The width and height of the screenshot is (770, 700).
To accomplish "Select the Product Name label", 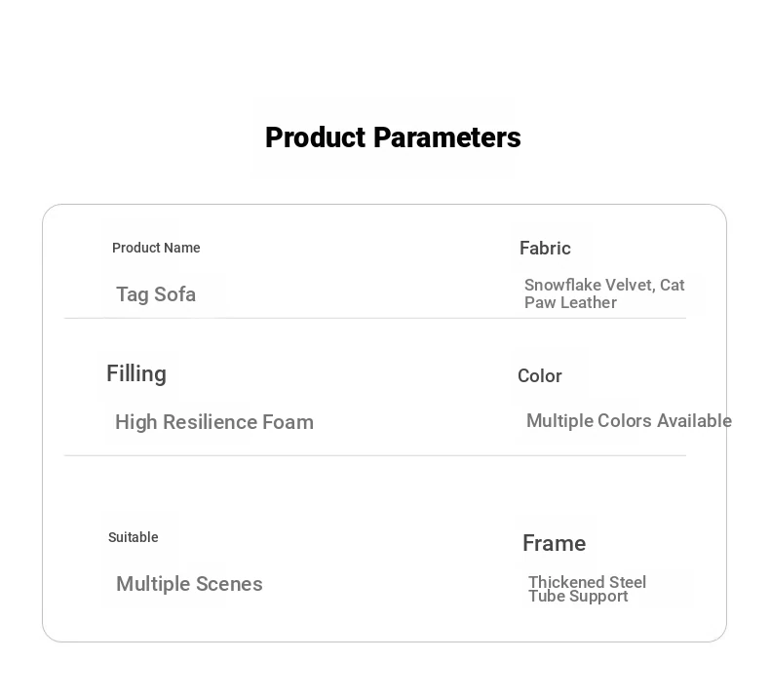I will pos(156,248).
